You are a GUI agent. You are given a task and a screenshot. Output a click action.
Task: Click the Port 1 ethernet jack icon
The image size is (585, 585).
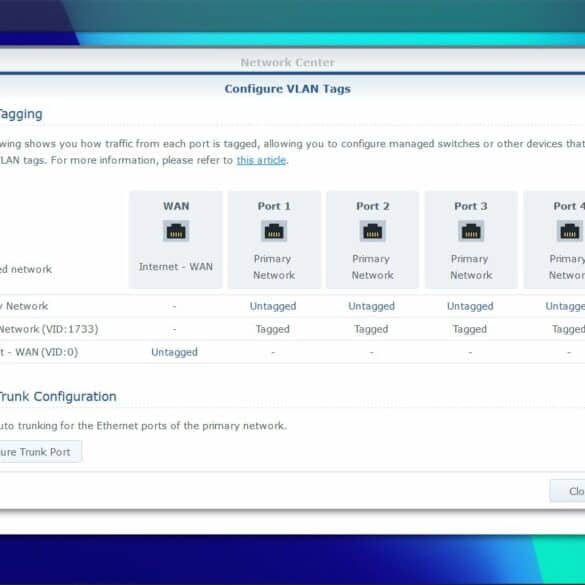(x=274, y=231)
